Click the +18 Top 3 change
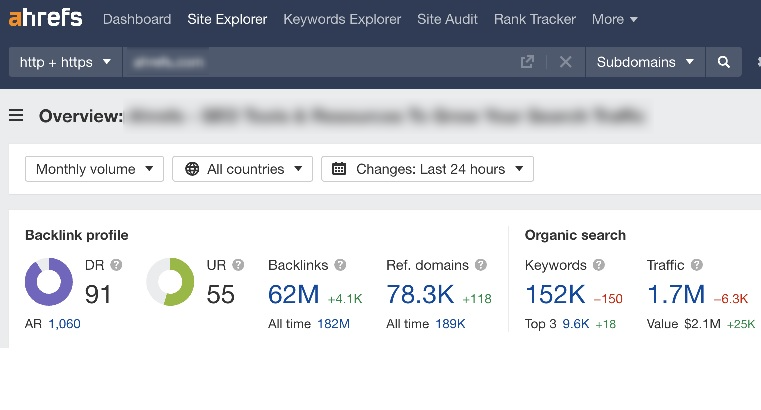 (606, 324)
